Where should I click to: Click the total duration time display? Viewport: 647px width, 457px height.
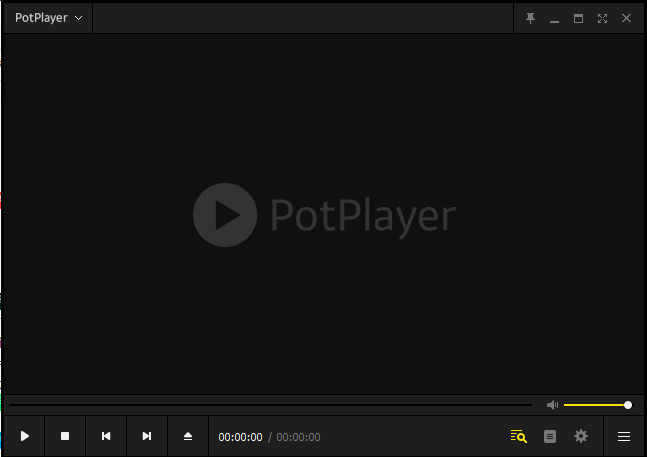(298, 437)
